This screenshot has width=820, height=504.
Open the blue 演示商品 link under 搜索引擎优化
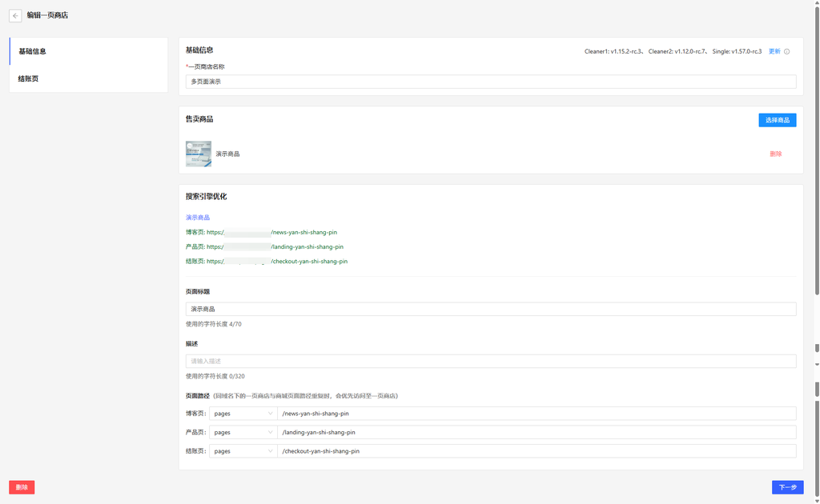pos(198,218)
